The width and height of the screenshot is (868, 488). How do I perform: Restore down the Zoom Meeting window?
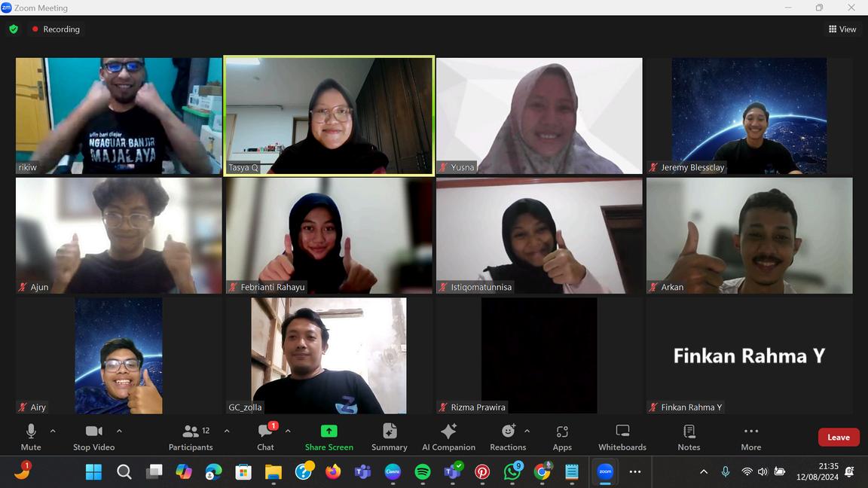point(819,8)
